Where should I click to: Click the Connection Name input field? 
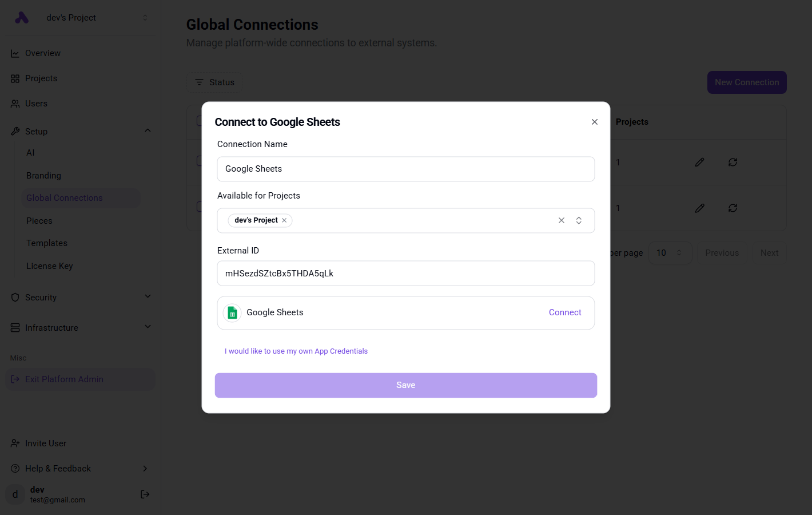(405, 169)
